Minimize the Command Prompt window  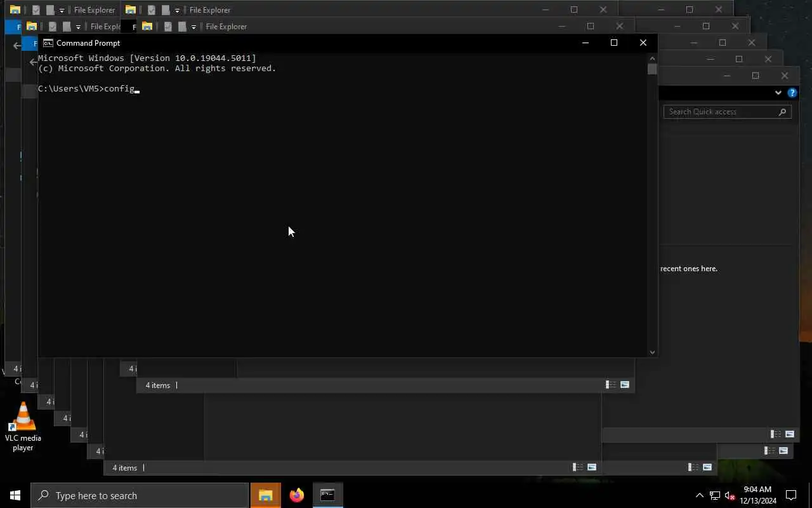coord(586,43)
